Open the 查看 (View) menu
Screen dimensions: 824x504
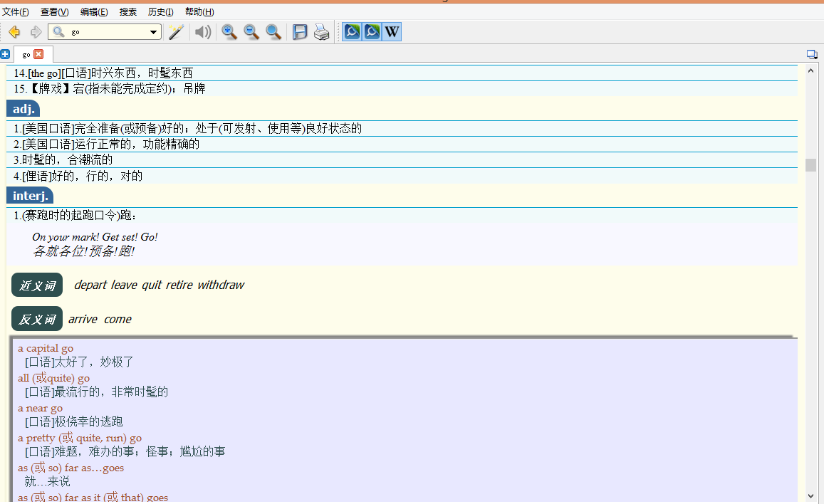pyautogui.click(x=54, y=12)
